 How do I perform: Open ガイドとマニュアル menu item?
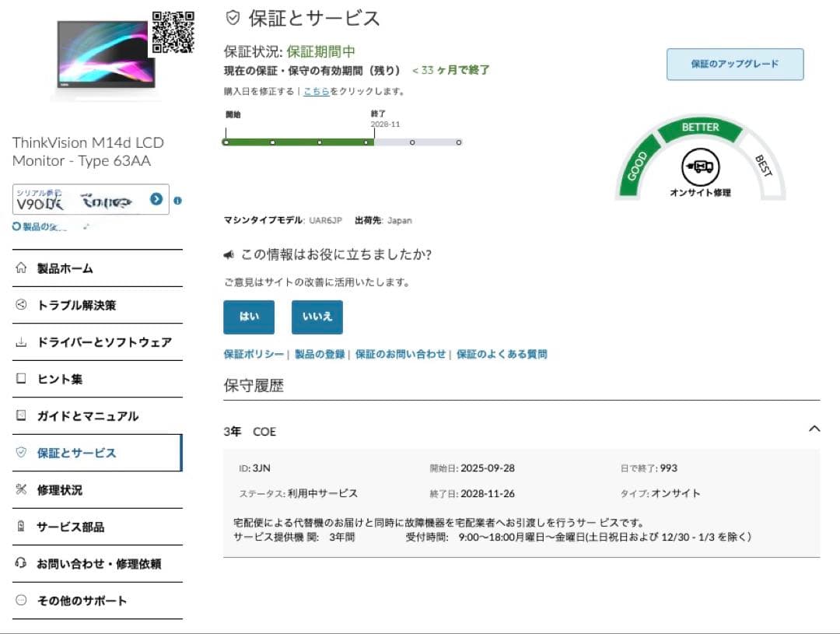[x=97, y=416]
